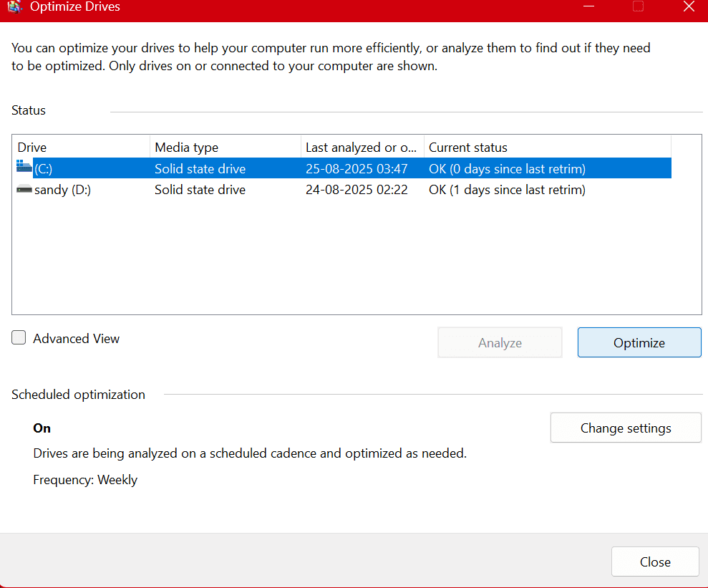Sort by the Media type column header

tap(186, 147)
